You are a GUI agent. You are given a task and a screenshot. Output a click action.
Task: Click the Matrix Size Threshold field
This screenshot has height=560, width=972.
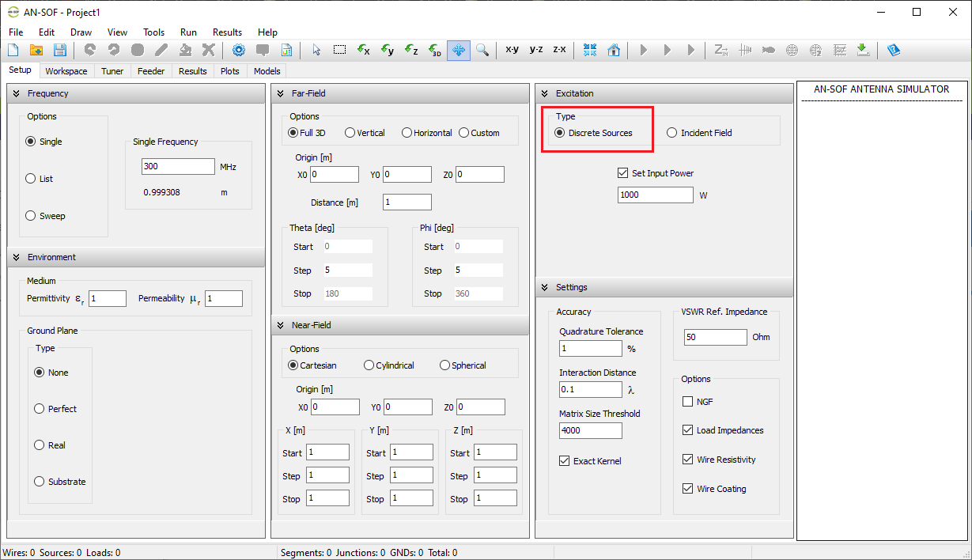(591, 430)
